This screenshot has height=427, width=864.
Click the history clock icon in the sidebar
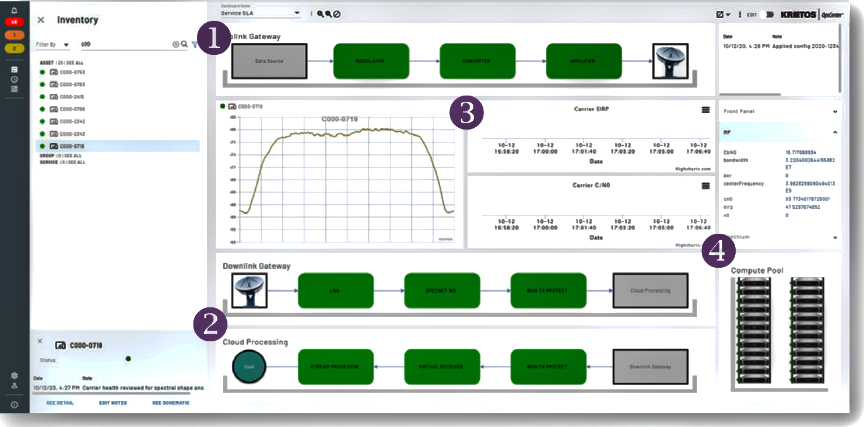coord(14,79)
